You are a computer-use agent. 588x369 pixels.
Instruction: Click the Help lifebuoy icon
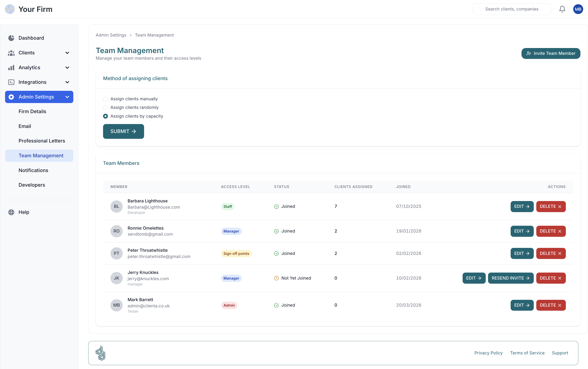pos(11,212)
